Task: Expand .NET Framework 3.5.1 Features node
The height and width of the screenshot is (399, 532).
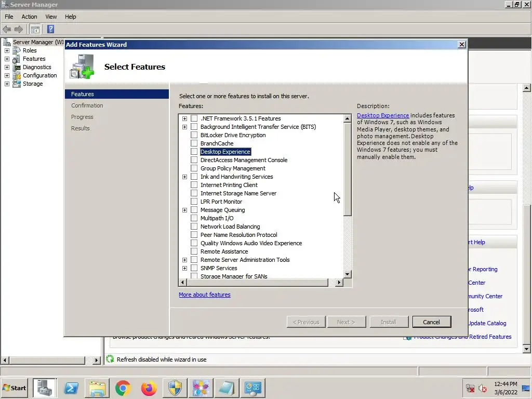Action: point(184,118)
